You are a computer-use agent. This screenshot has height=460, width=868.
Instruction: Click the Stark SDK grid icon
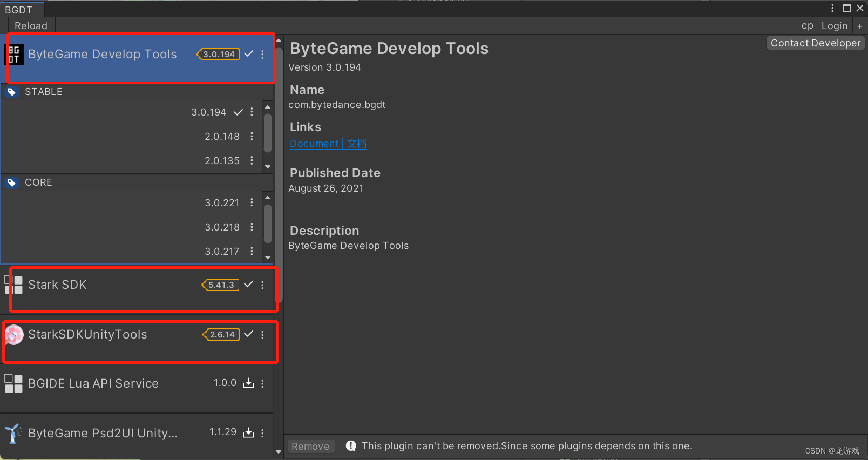click(x=13, y=285)
